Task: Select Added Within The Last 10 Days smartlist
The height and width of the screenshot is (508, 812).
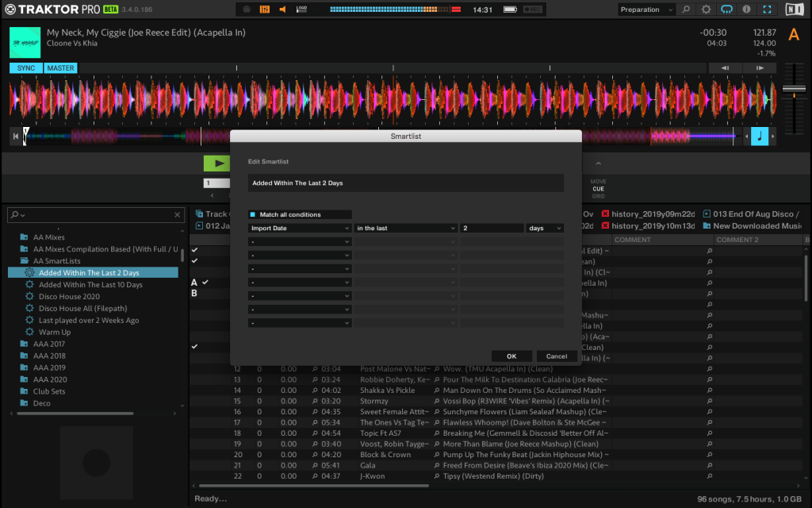Action: (x=90, y=285)
